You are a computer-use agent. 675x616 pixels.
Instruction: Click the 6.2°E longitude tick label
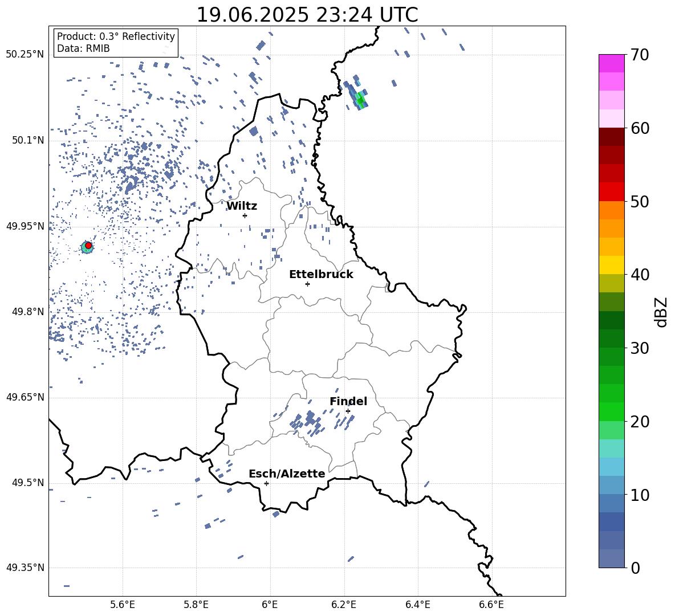[344, 605]
